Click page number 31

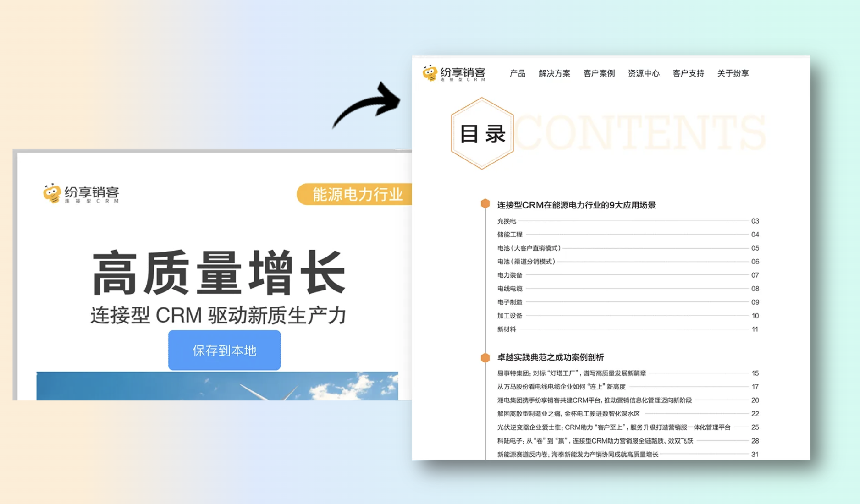(x=755, y=454)
